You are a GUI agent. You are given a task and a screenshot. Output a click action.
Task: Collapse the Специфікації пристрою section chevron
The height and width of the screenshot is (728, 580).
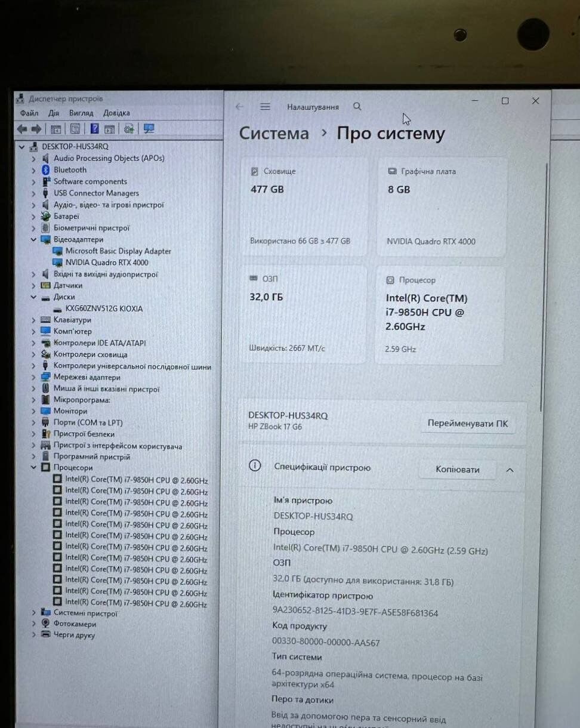(510, 470)
